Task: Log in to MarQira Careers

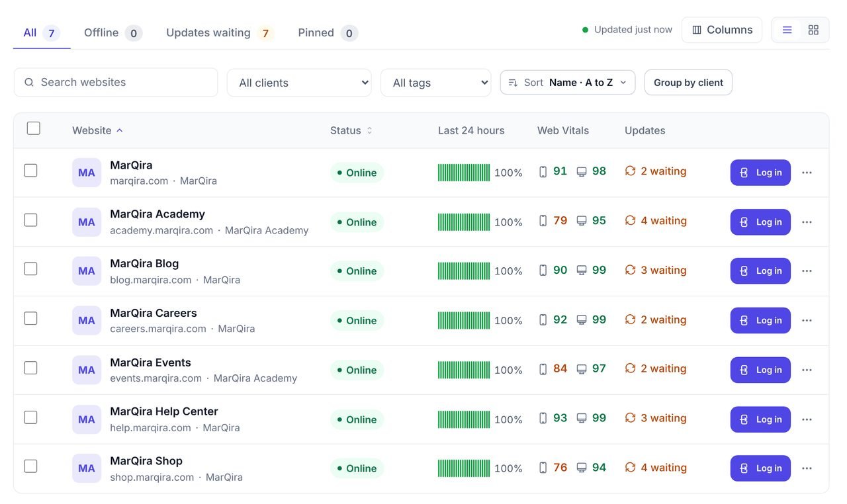Action: tap(760, 321)
